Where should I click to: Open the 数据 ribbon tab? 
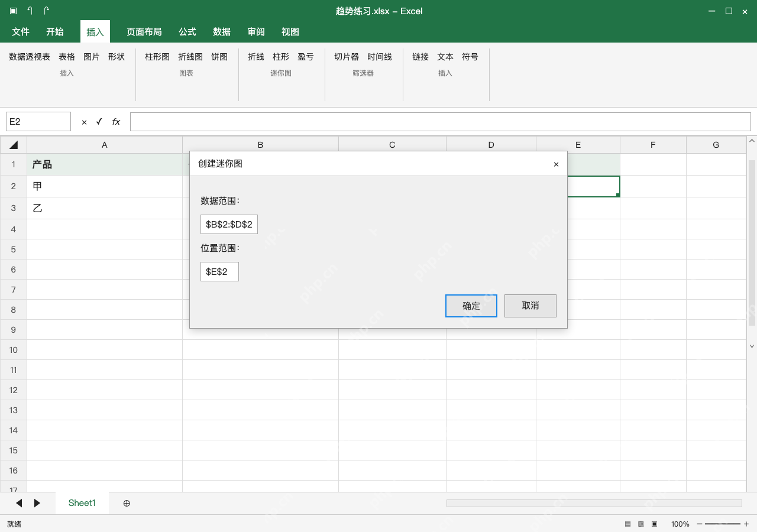[x=222, y=32]
